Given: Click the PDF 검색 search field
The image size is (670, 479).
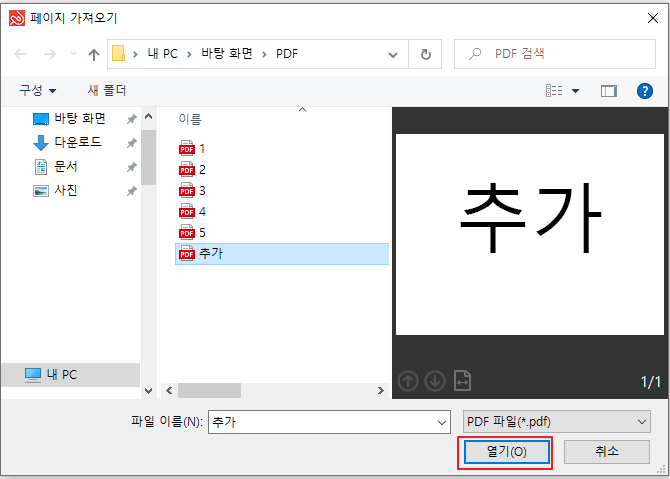Looking at the screenshot, I should point(555,54).
